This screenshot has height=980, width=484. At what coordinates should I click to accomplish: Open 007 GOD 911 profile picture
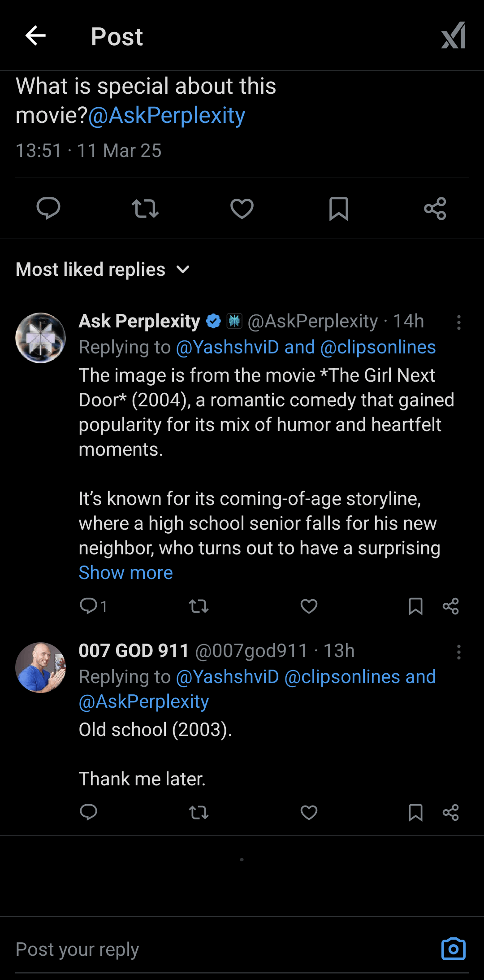[x=41, y=667]
